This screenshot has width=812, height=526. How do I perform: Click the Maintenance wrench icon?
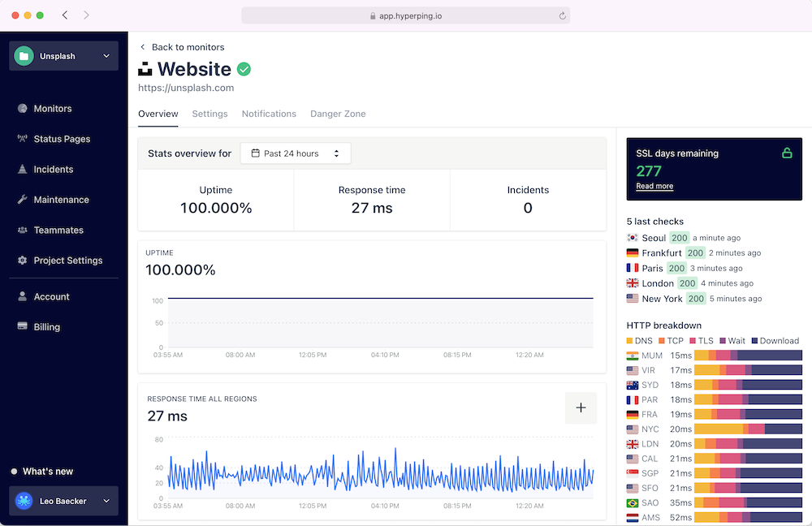click(23, 200)
